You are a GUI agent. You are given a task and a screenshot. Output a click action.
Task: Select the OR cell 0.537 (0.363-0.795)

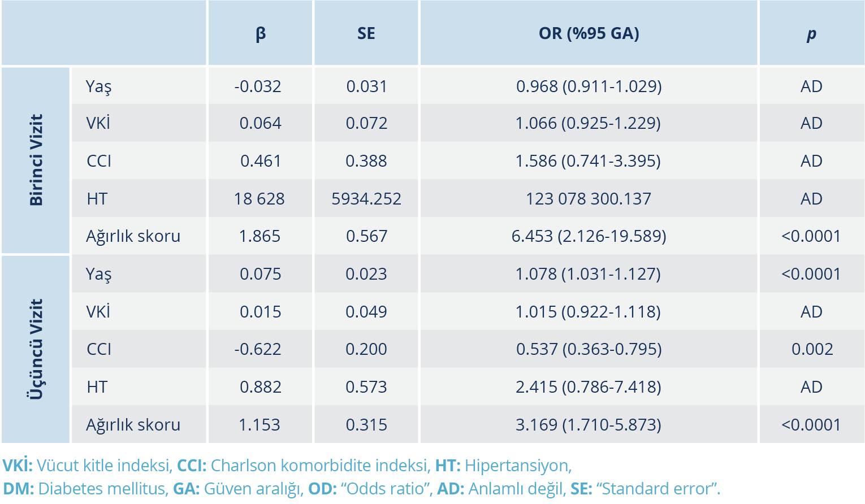589,349
